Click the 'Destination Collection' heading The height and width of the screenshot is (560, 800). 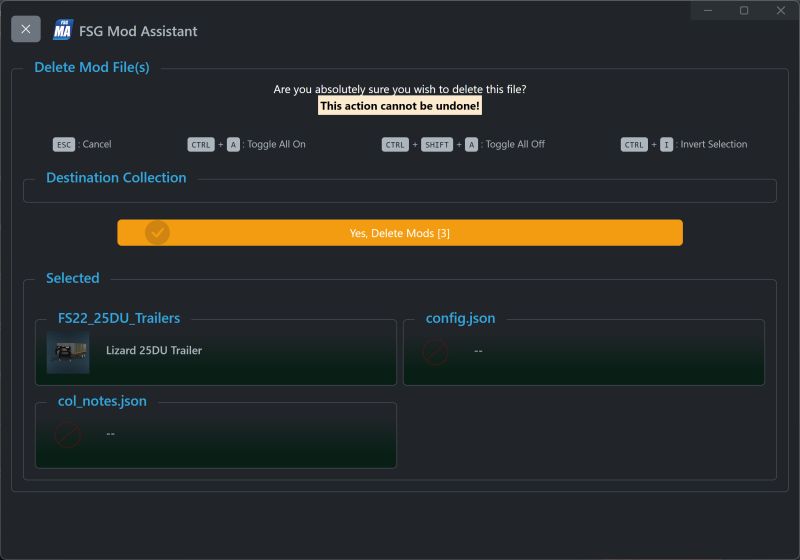tap(116, 177)
